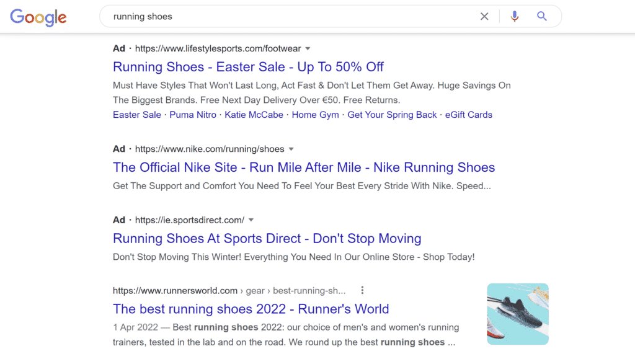Open The Official Nike Site ad link
The height and width of the screenshot is (364, 635).
point(304,167)
